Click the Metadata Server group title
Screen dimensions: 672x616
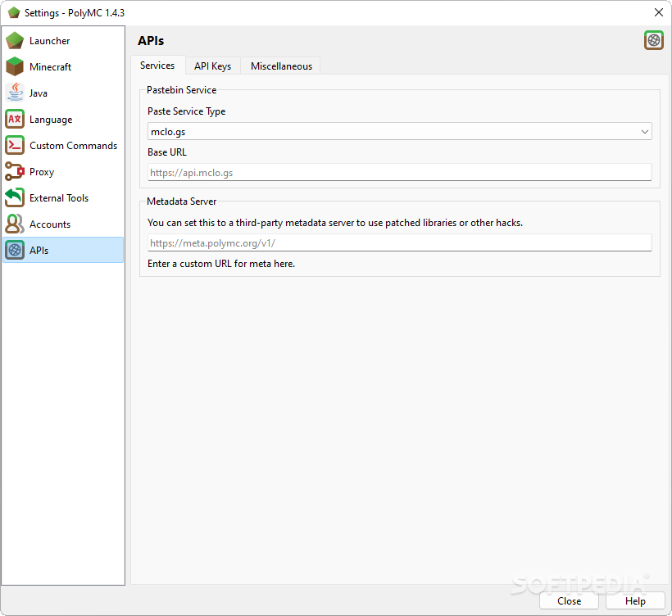(182, 202)
